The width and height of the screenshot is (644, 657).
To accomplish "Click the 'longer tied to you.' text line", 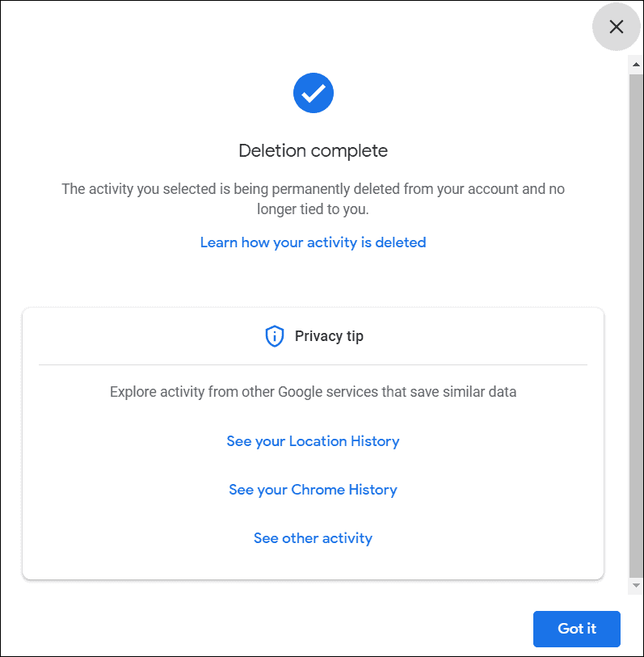I will pyautogui.click(x=313, y=208).
